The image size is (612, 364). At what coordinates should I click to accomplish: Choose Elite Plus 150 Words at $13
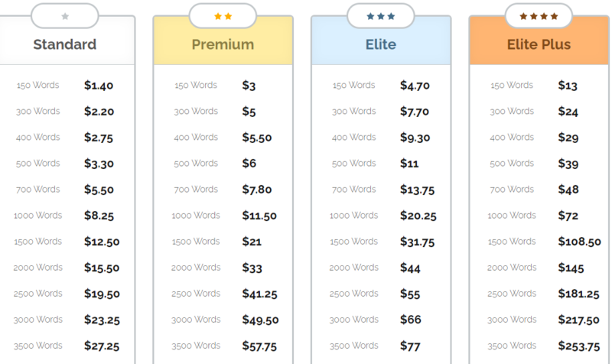pos(568,86)
